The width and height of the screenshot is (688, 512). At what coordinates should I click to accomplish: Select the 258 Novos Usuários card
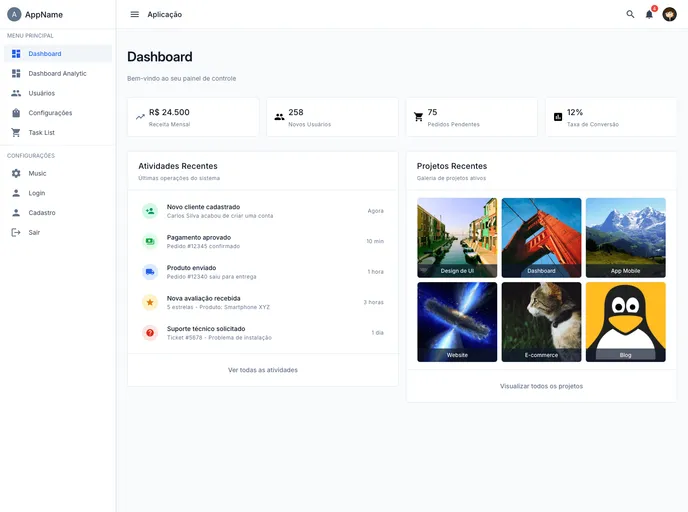coord(332,117)
